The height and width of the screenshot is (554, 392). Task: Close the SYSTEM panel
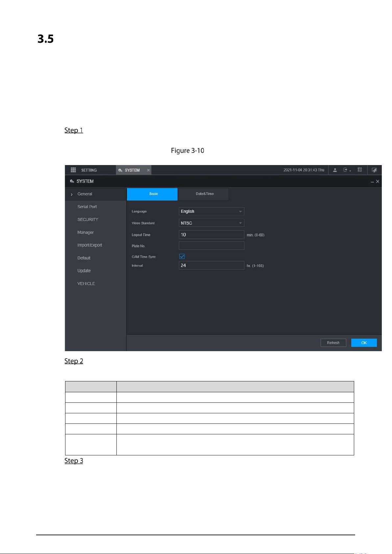(378, 181)
